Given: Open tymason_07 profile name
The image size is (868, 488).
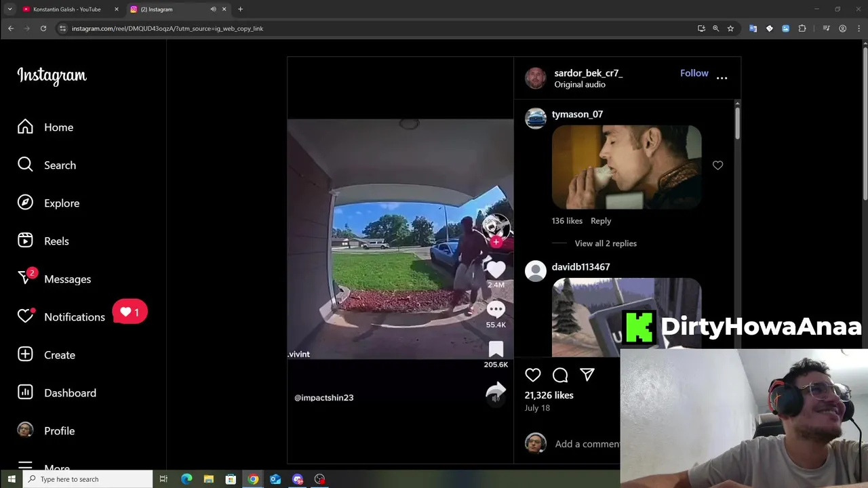Looking at the screenshot, I should [x=577, y=115].
